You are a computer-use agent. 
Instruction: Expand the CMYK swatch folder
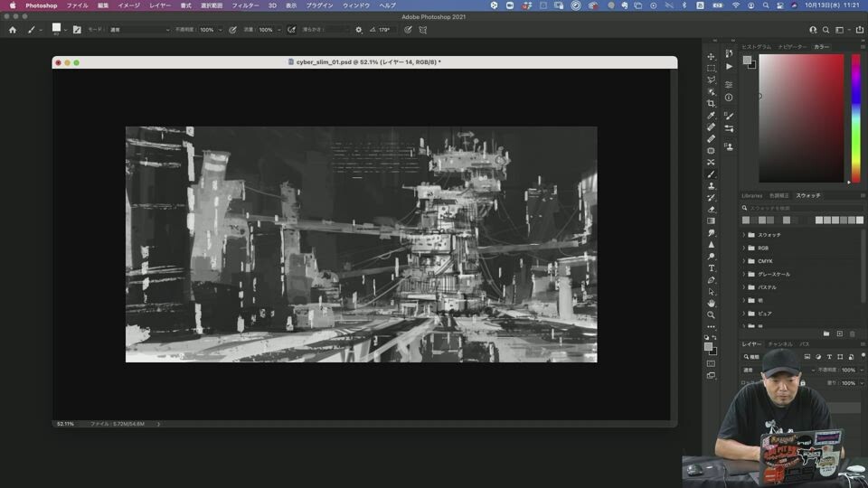(744, 261)
